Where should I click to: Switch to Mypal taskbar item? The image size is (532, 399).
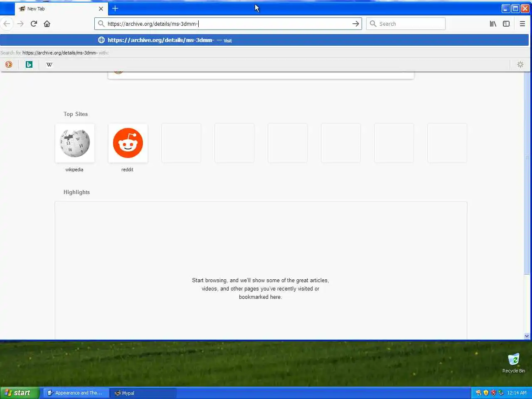click(143, 393)
